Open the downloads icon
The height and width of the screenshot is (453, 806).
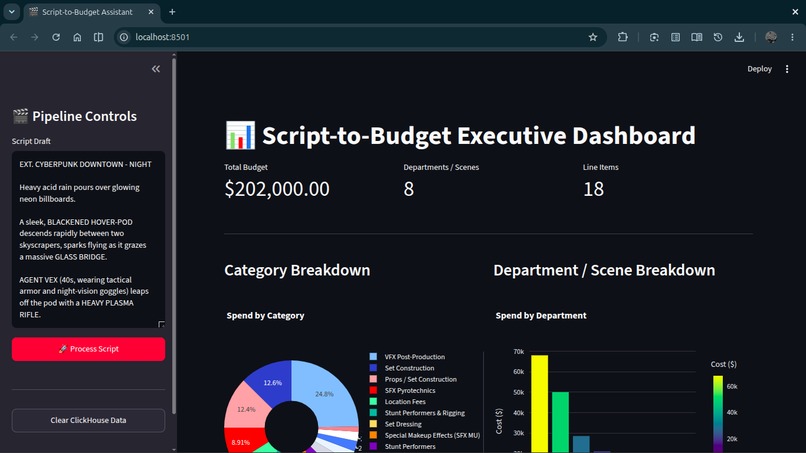(739, 37)
